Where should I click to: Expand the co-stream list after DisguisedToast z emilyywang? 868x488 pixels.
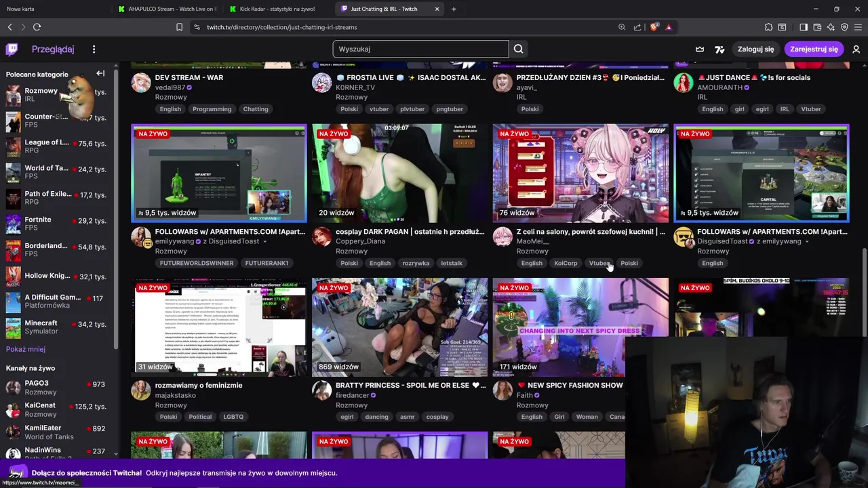(807, 242)
